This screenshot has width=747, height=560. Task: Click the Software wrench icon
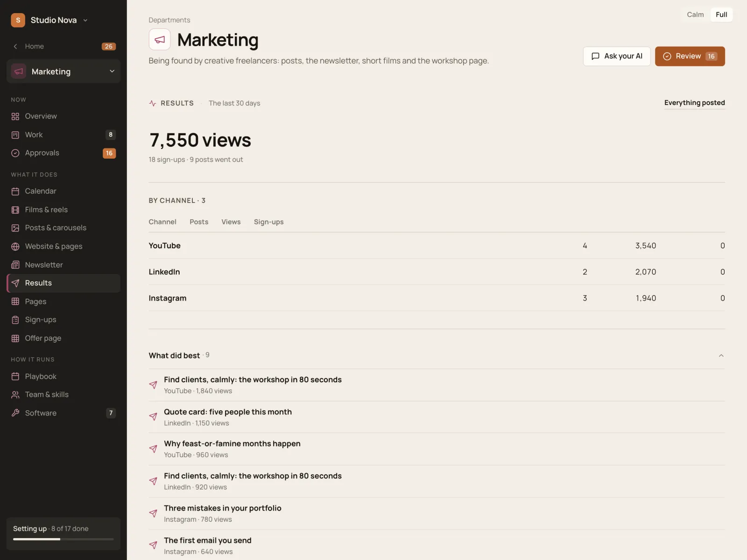point(15,413)
